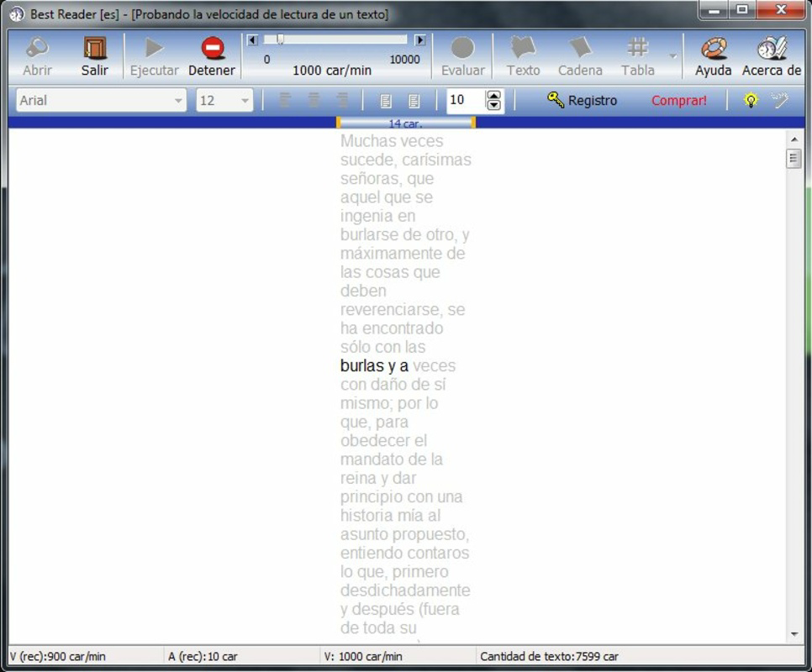Click status 'V (rec):900 car/min'

pyautogui.click(x=58, y=657)
